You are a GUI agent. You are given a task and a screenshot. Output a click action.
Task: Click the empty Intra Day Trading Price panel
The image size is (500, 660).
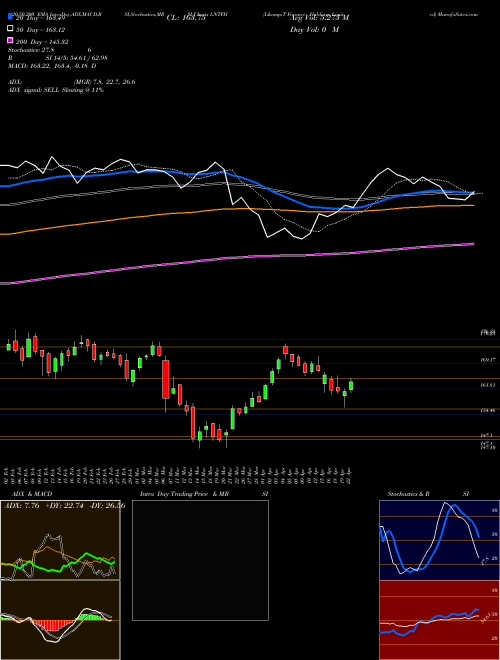[200, 560]
